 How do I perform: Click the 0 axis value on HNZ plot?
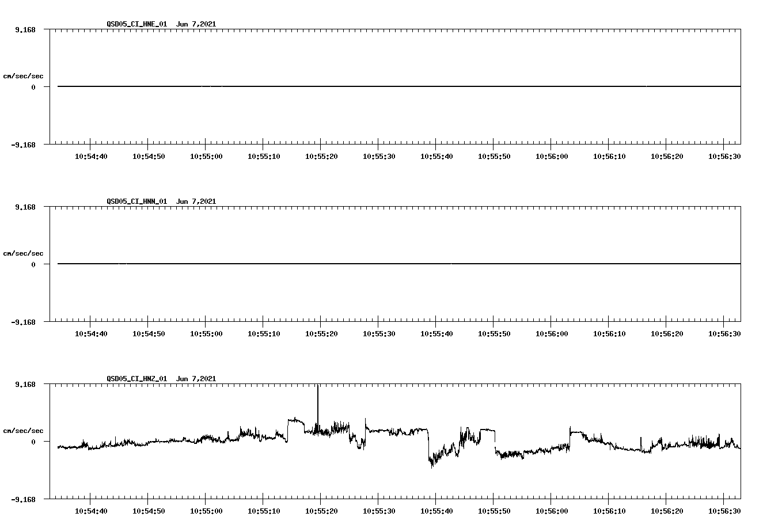tap(33, 442)
